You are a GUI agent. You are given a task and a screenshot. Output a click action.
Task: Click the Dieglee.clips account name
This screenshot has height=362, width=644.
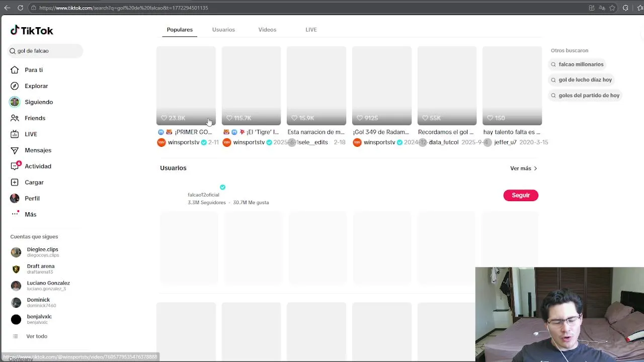click(42, 249)
